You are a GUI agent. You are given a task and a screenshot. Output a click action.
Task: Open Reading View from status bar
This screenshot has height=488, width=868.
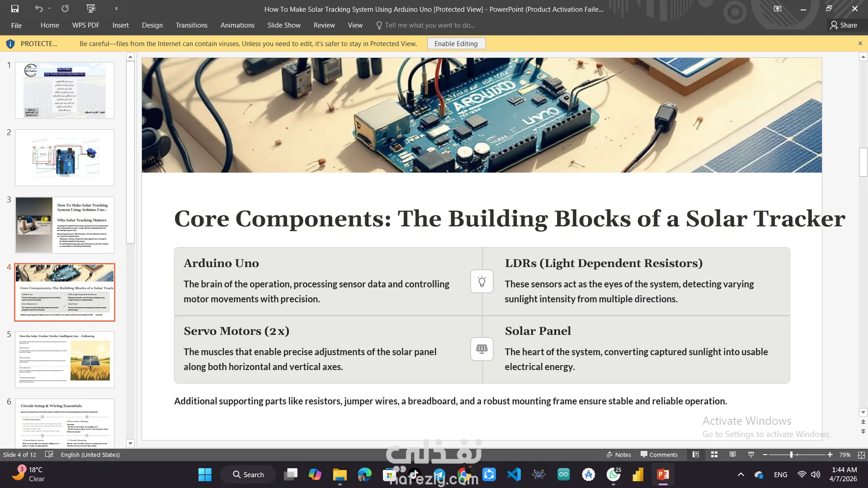point(732,455)
